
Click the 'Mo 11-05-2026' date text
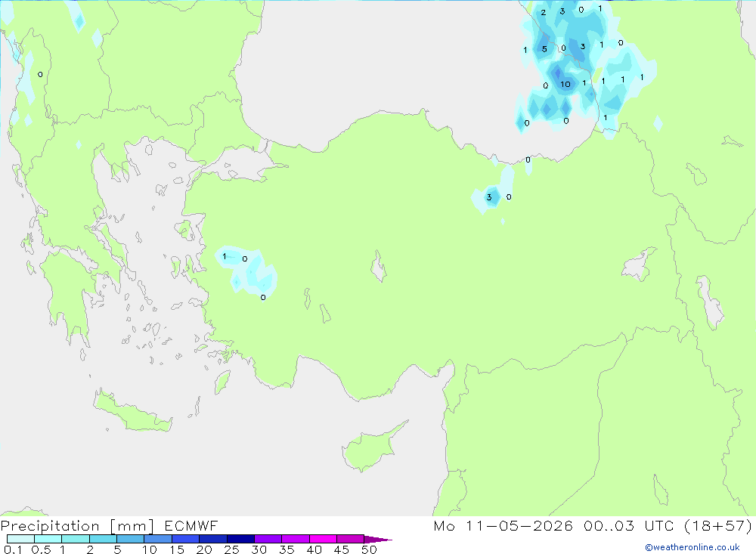pyautogui.click(x=503, y=525)
